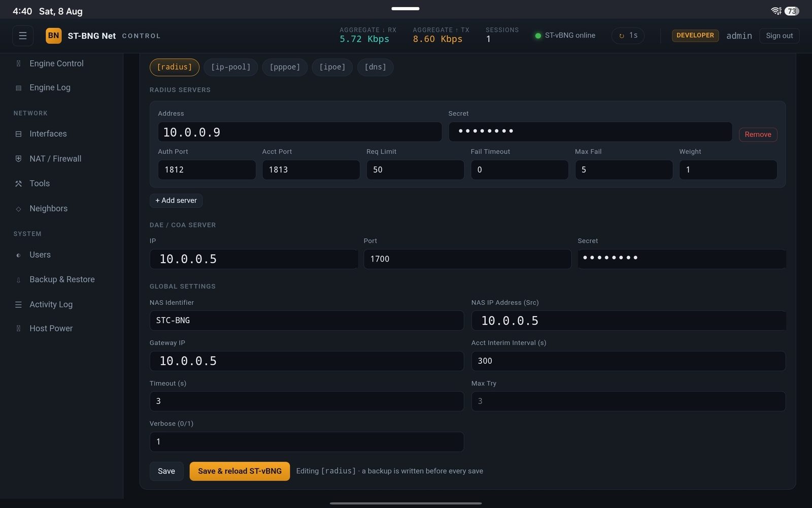Viewport: 812px width, 508px height.
Task: Click the DEVELOPER badge
Action: pyautogui.click(x=695, y=36)
